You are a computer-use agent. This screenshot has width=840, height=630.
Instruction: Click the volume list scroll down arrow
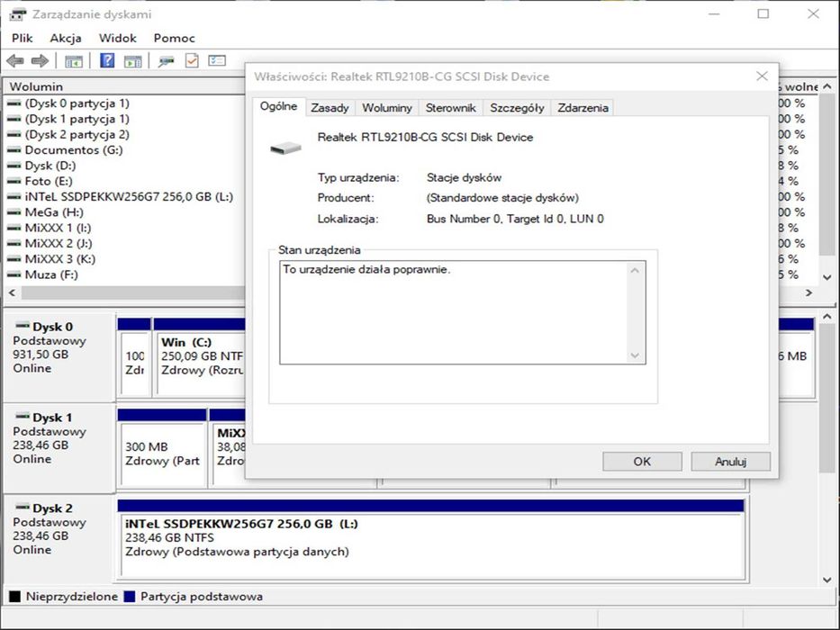[826, 277]
